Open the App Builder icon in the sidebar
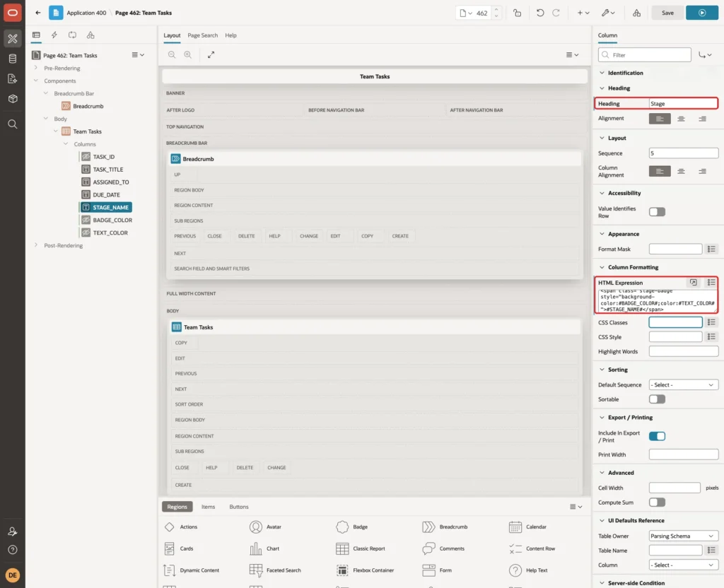724x588 pixels. (x=13, y=39)
